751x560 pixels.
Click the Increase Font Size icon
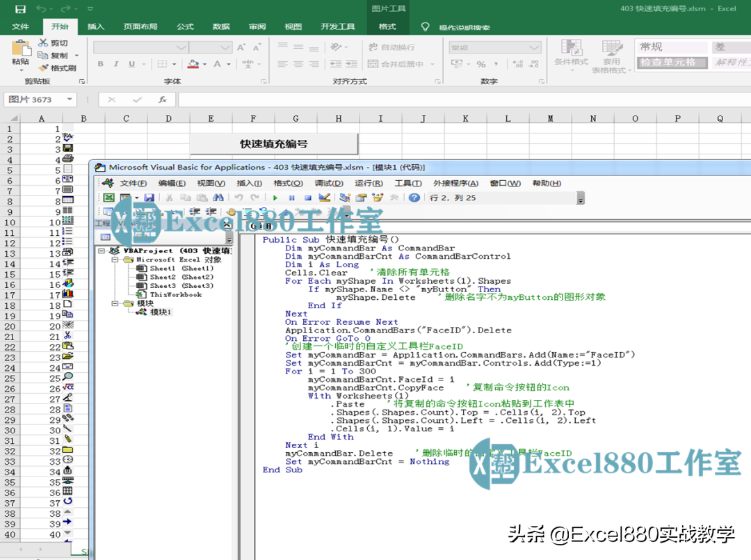(x=241, y=47)
